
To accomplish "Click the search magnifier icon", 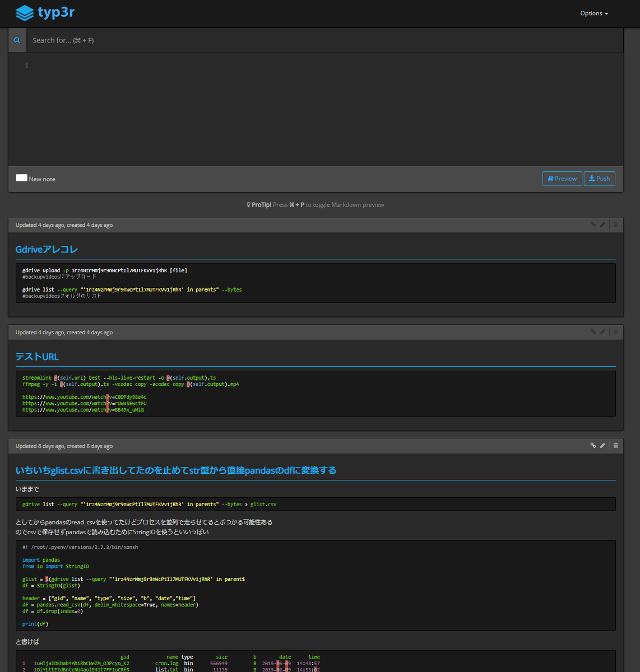I will (17, 40).
